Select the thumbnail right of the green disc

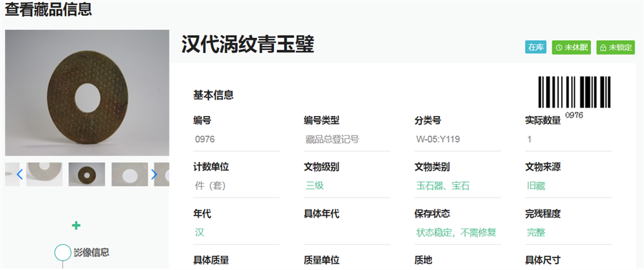(130, 174)
